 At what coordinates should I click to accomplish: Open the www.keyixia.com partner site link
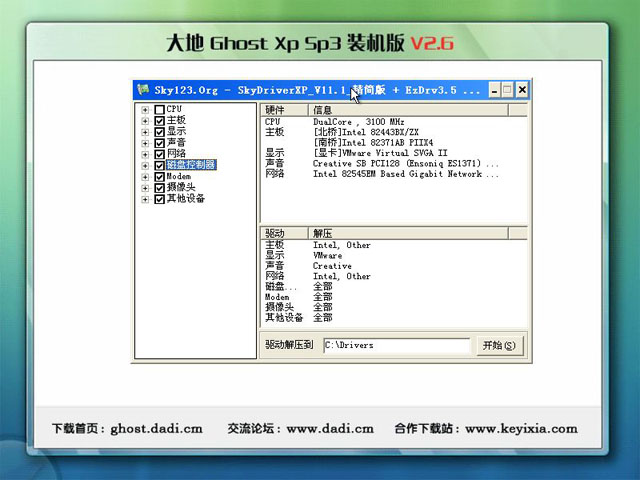click(521, 429)
